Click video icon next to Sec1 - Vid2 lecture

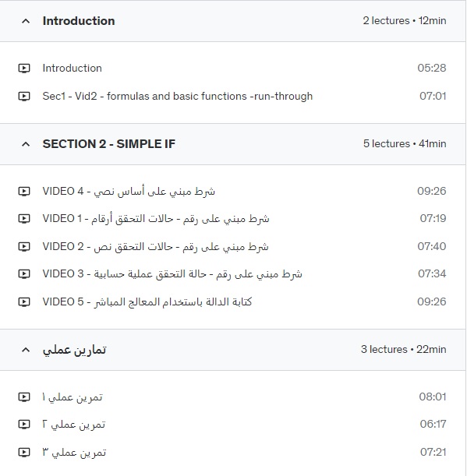point(24,97)
